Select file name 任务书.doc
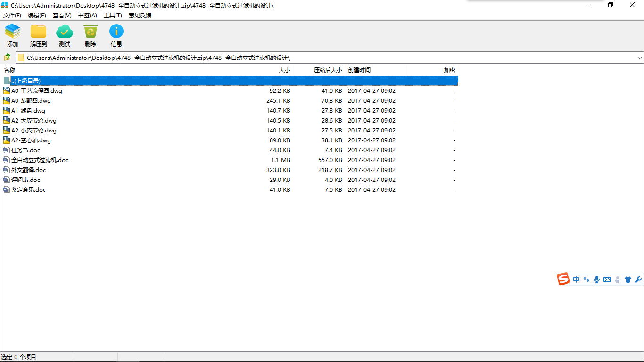The height and width of the screenshot is (362, 644). click(26, 150)
